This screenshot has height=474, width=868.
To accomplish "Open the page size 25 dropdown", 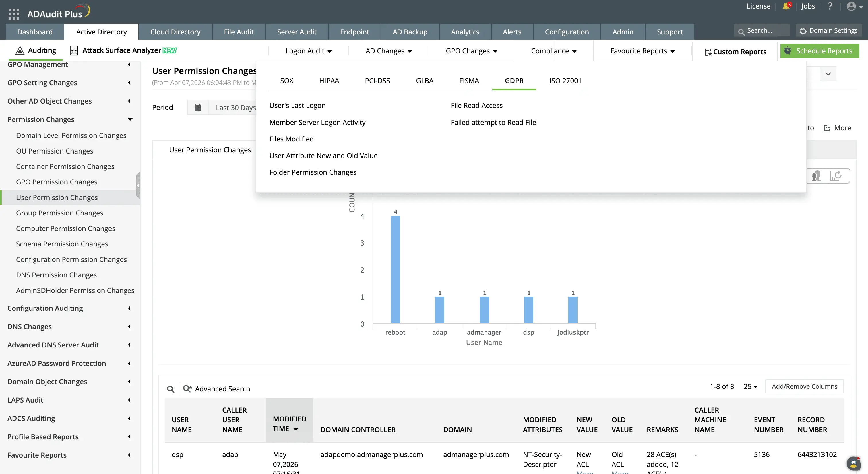I will click(750, 386).
